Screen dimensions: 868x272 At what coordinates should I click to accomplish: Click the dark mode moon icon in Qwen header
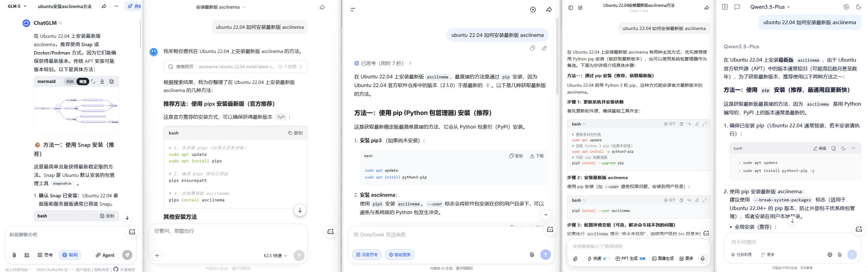[x=859, y=7]
